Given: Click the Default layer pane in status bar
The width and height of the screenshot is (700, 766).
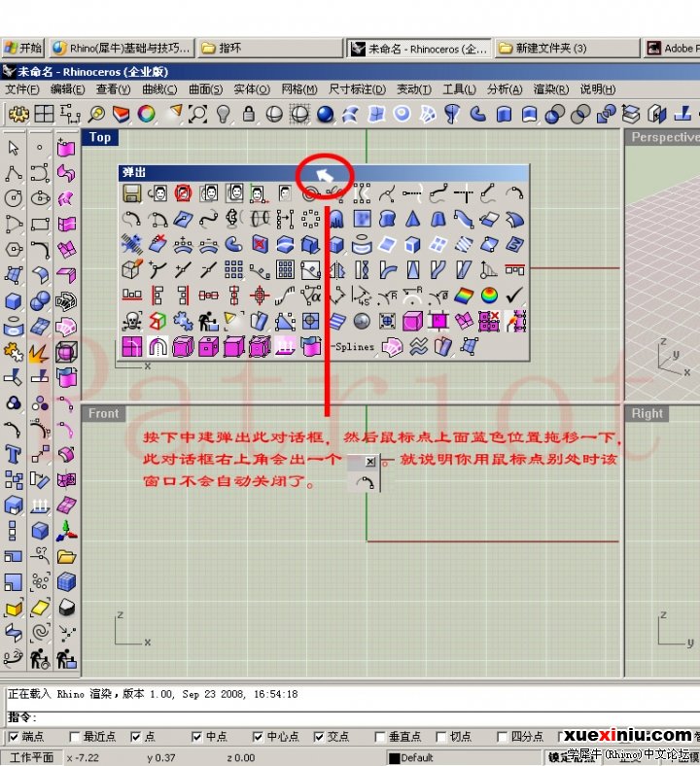Looking at the screenshot, I should (x=464, y=757).
